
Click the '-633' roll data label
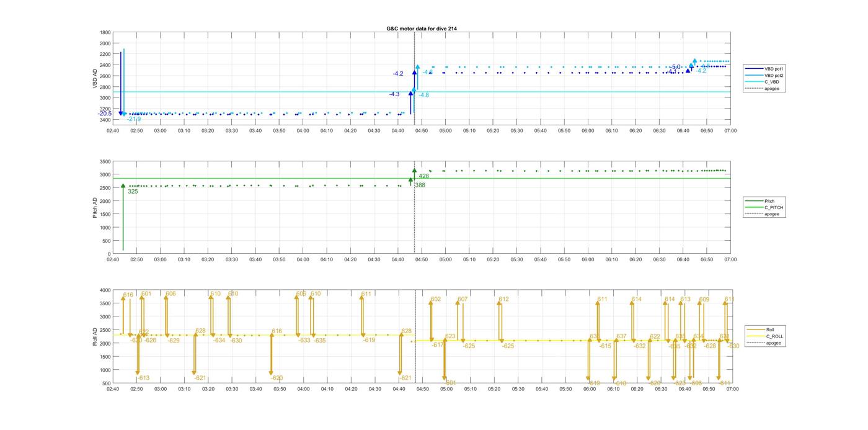coord(304,340)
